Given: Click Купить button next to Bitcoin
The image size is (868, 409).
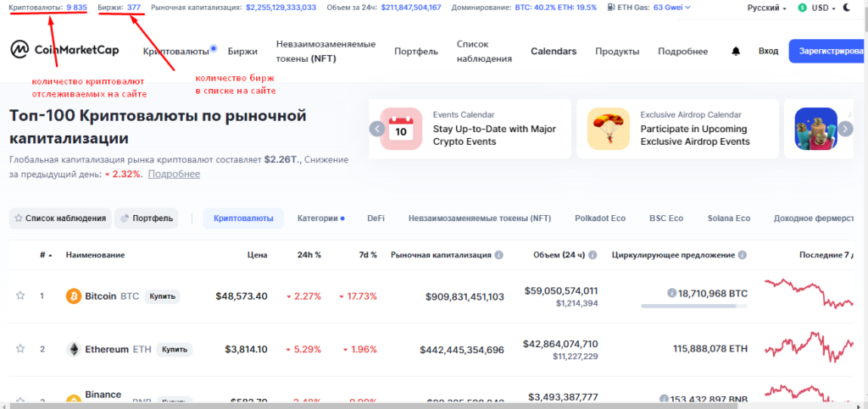Looking at the screenshot, I should pos(162,296).
